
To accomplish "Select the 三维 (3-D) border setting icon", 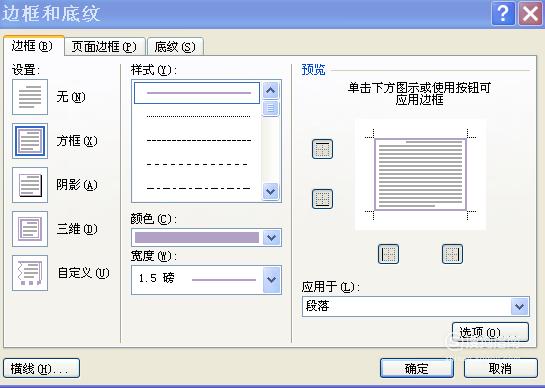I will click(30, 229).
